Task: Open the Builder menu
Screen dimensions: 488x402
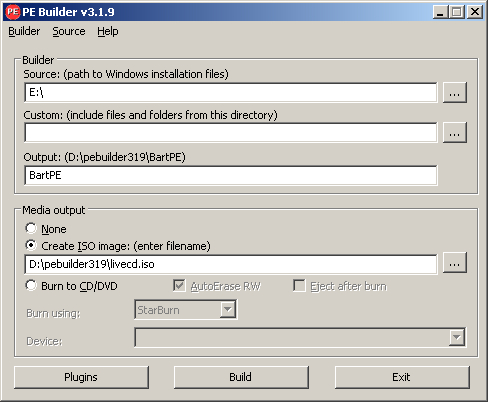Action: tap(24, 31)
